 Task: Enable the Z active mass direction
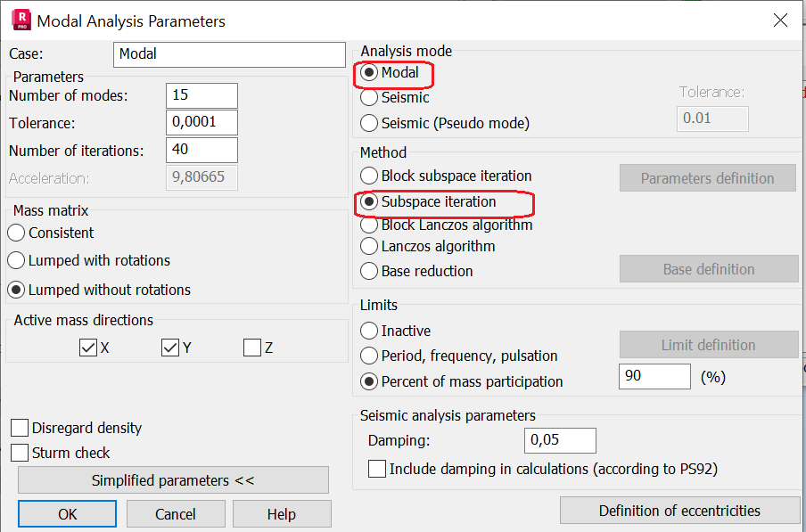(x=252, y=348)
